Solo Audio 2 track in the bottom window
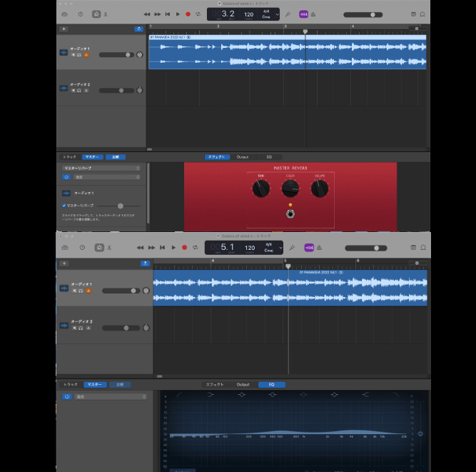Image resolution: width=476 pixels, height=472 pixels. [x=81, y=328]
